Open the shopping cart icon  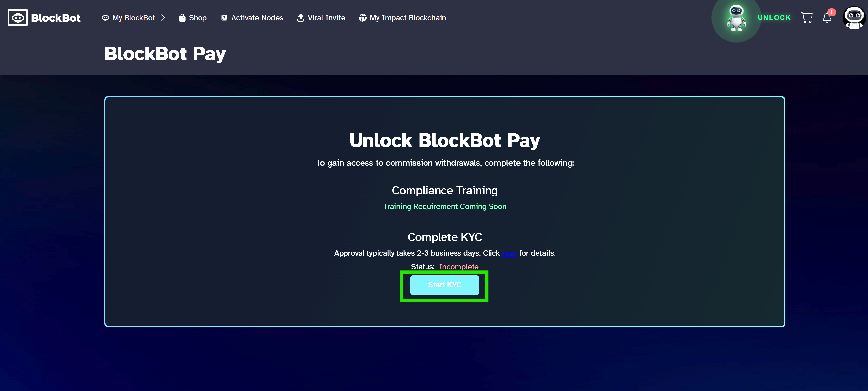point(807,18)
